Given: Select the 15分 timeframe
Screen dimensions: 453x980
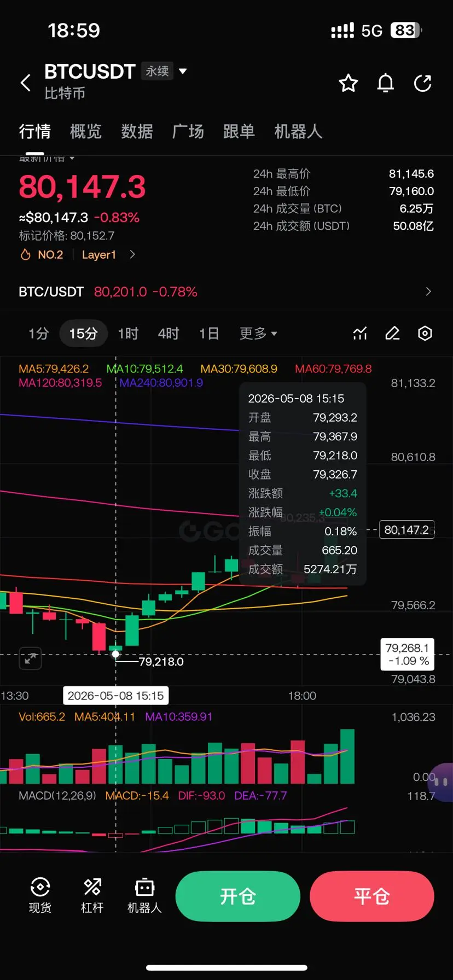Looking at the screenshot, I should tap(83, 333).
